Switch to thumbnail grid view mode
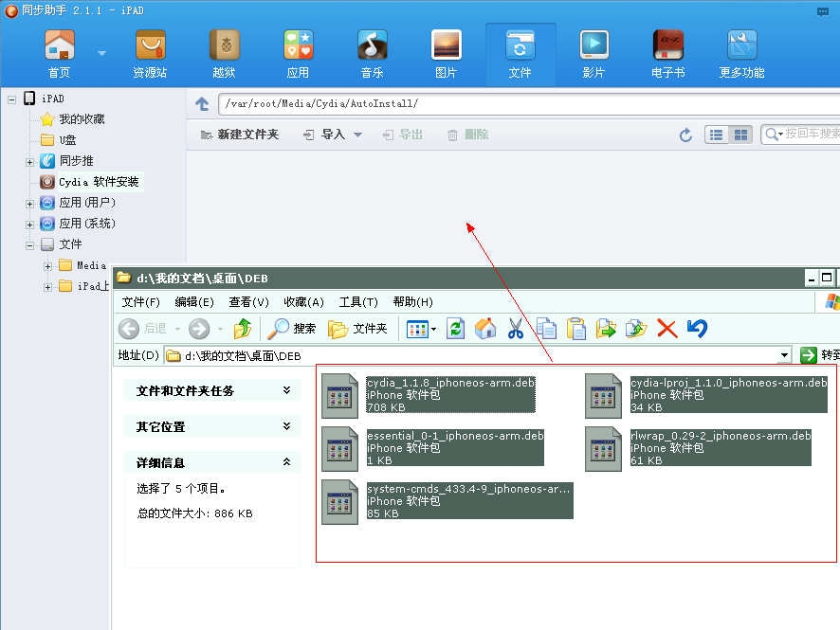This screenshot has width=840, height=630. [x=740, y=135]
